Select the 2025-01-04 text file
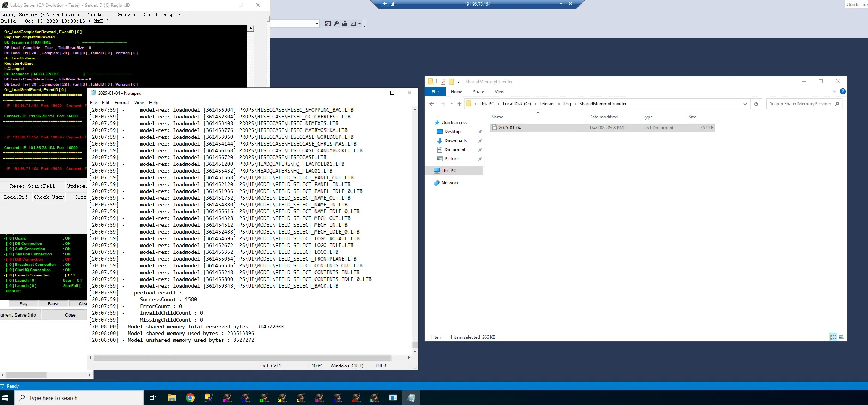This screenshot has height=405, width=868. (x=602, y=128)
